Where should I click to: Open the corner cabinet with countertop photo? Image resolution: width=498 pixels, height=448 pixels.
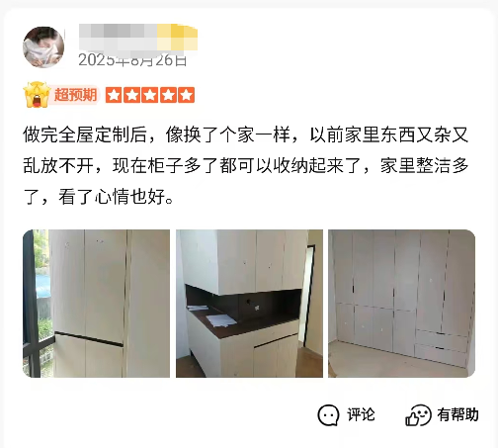(249, 304)
